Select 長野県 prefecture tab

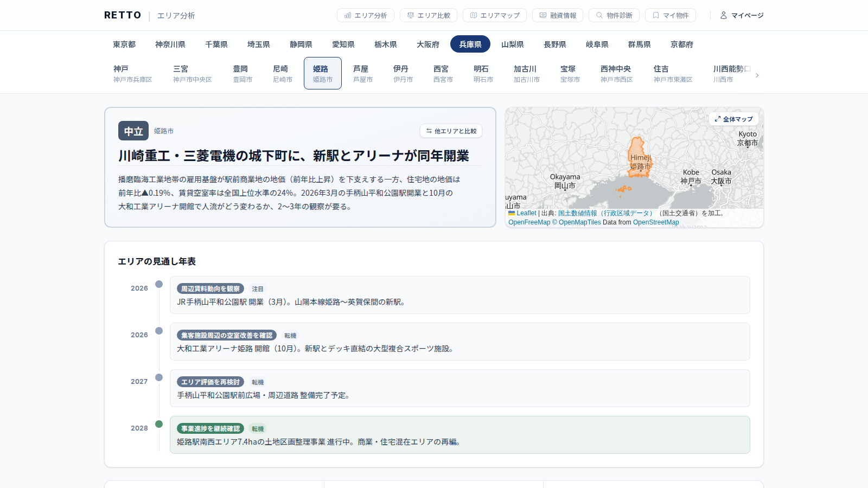[555, 44]
